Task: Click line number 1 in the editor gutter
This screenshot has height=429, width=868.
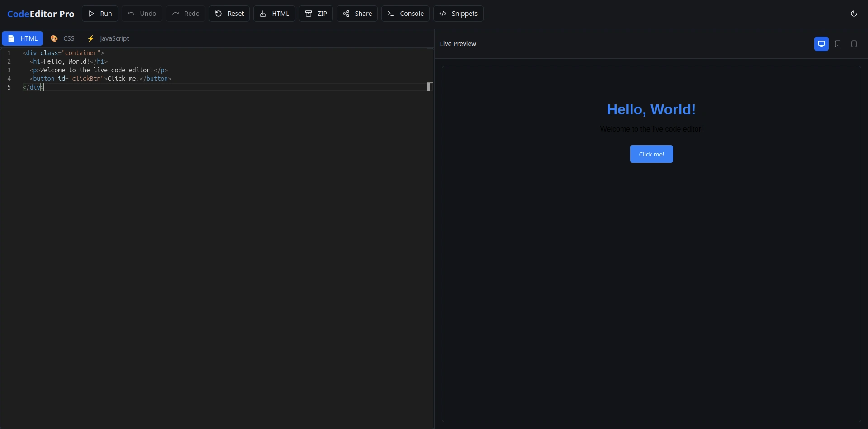Action: click(9, 53)
